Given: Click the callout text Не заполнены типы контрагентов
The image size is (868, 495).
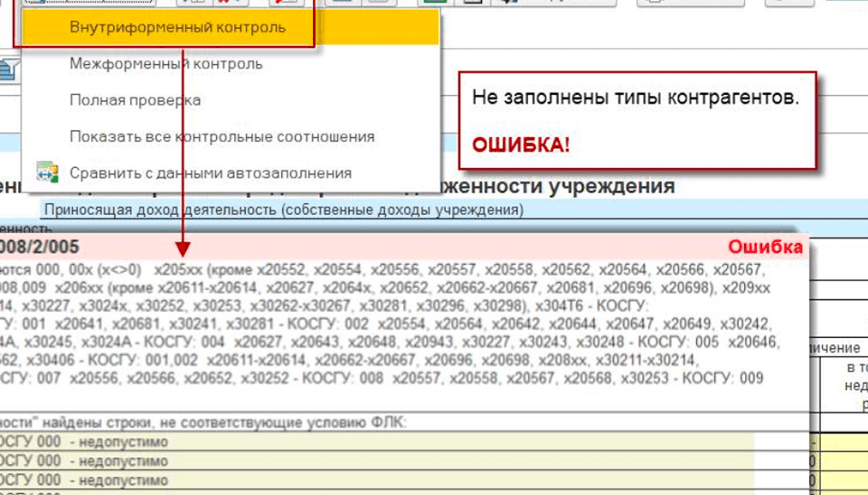Looking at the screenshot, I should [x=635, y=98].
